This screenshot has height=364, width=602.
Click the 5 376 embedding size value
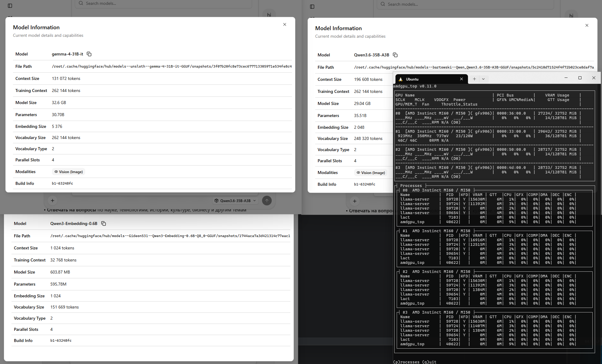pyautogui.click(x=57, y=126)
